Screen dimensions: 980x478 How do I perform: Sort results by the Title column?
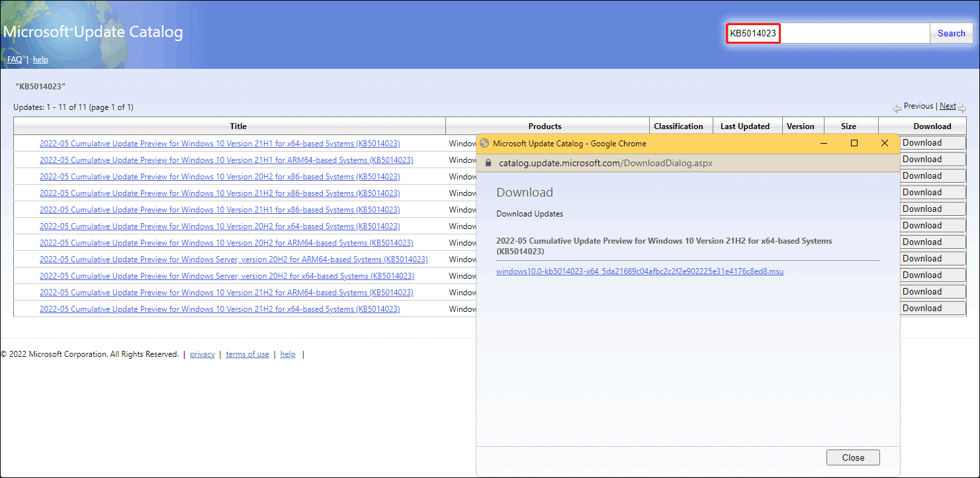tap(238, 126)
